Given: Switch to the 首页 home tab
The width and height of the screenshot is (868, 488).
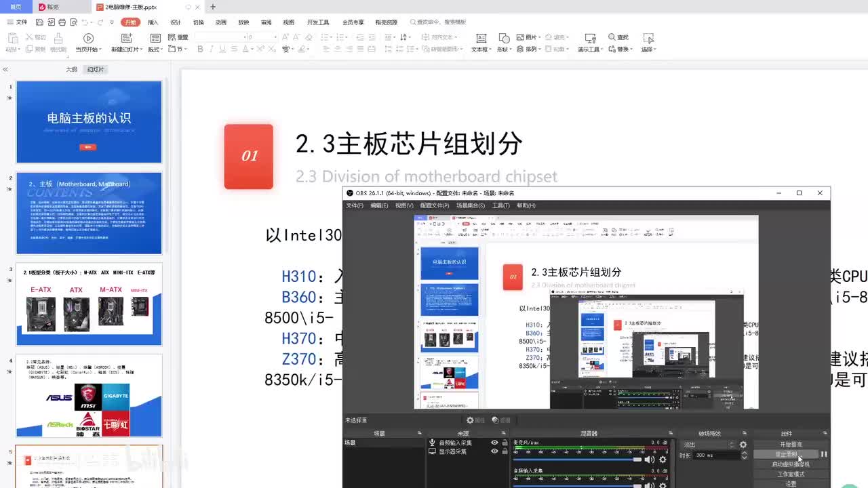Looking at the screenshot, I should pyautogui.click(x=16, y=7).
